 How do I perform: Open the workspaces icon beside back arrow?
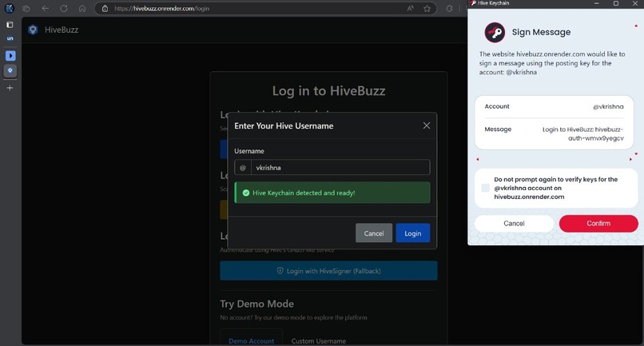26,8
